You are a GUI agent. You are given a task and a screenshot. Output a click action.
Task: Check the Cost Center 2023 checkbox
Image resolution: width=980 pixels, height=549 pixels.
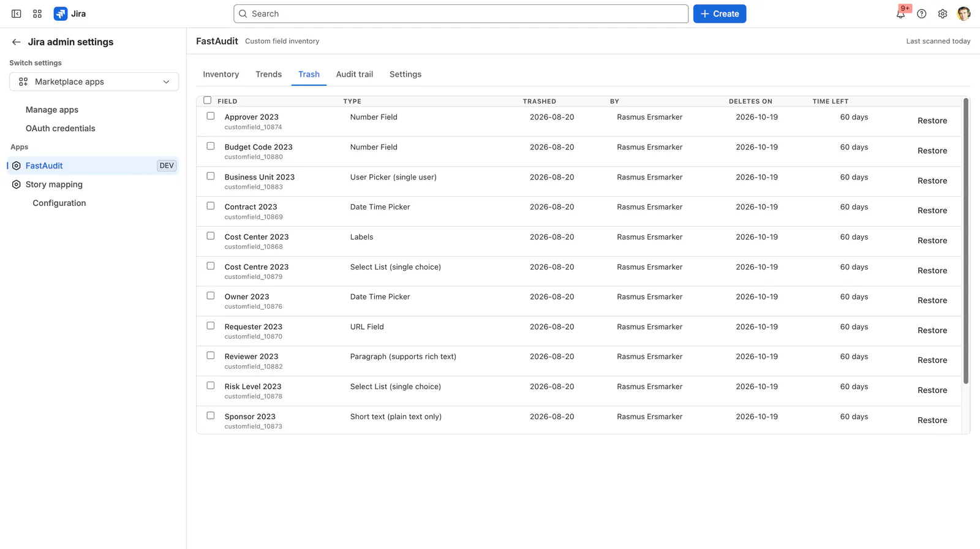[x=211, y=236]
